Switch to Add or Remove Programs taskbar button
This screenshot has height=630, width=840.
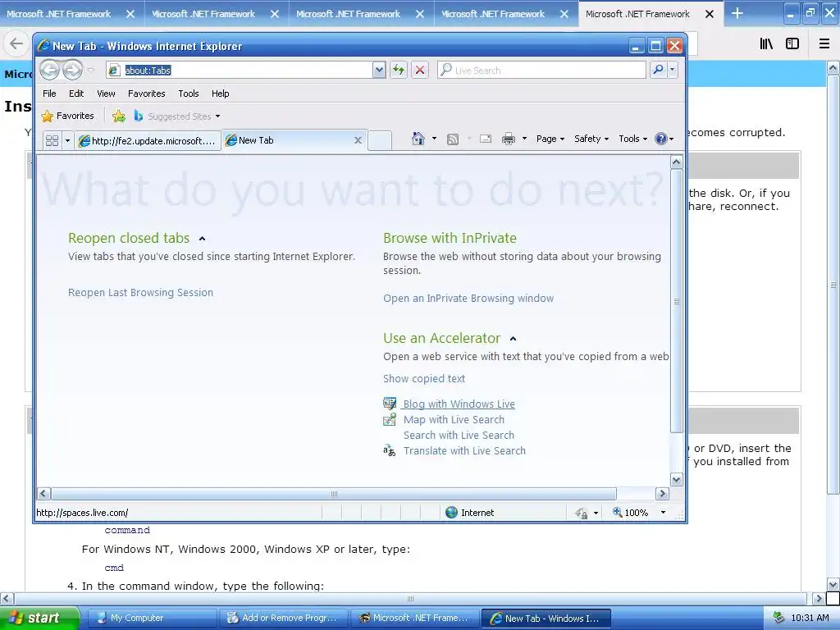pos(283,619)
